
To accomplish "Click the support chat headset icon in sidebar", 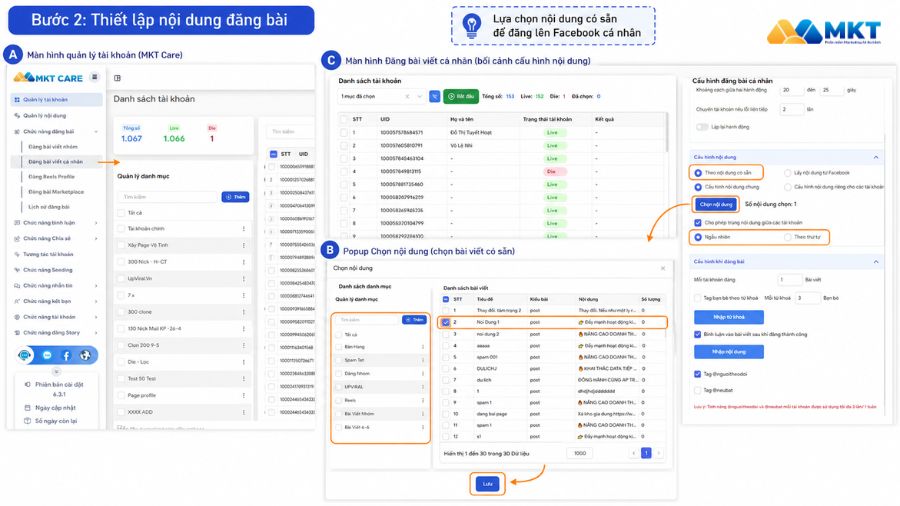I will (x=25, y=356).
